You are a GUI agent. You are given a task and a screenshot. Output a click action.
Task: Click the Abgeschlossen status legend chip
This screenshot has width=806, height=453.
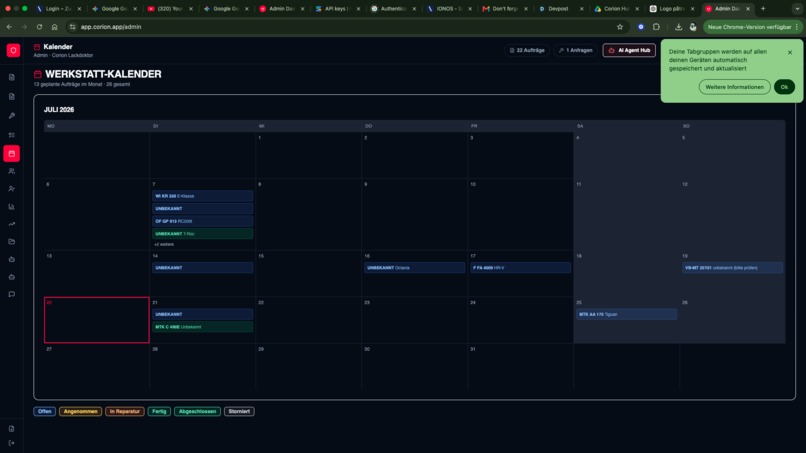197,411
